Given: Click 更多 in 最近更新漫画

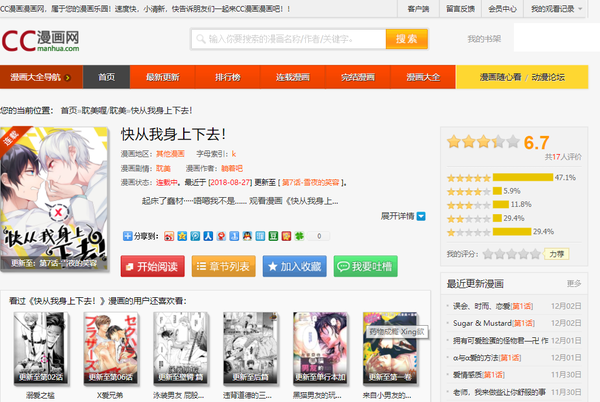Looking at the screenshot, I should tap(574, 283).
